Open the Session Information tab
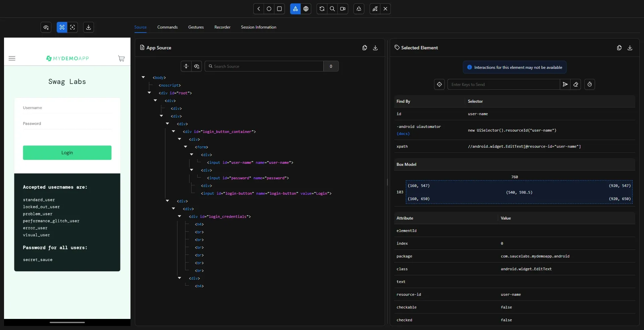 (259, 27)
